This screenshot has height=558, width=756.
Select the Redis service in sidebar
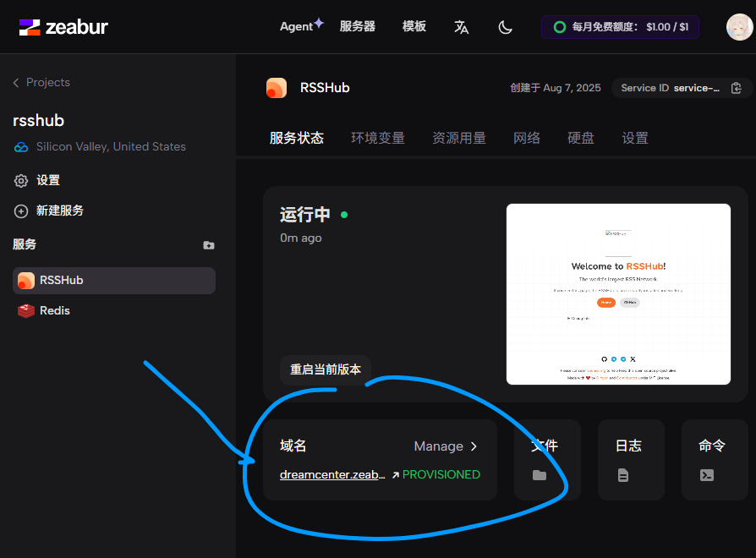pos(55,310)
